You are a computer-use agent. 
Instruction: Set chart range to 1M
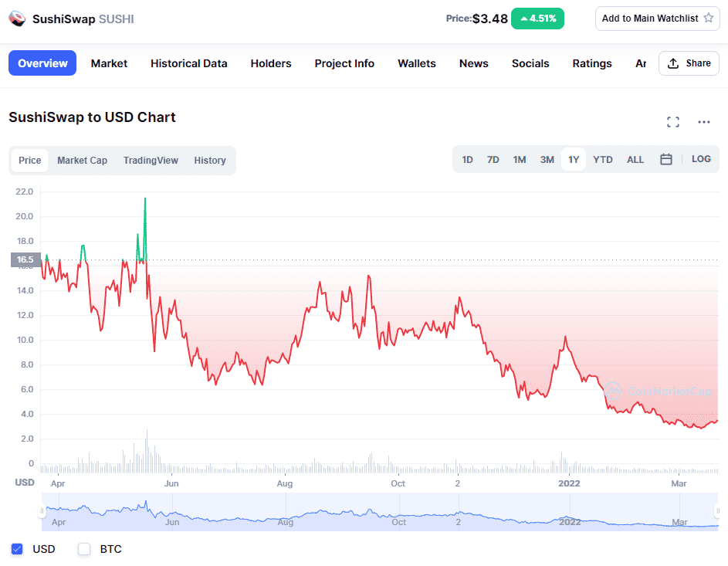520,160
